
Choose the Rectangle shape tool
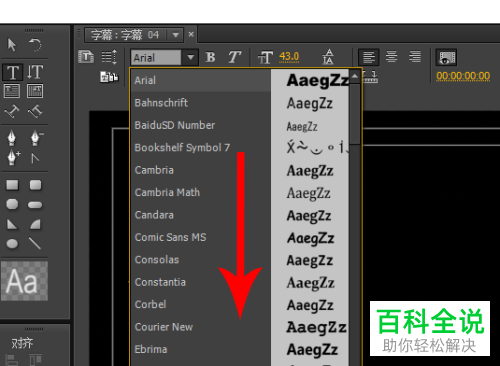tap(12, 185)
